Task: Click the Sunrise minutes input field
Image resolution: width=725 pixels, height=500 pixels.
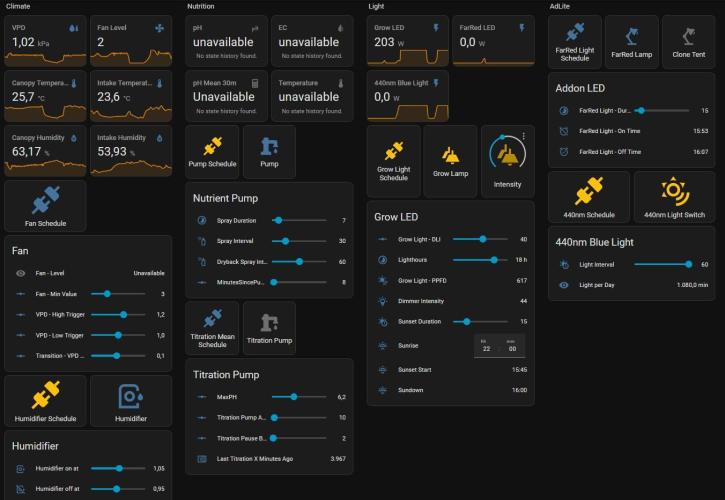Action: pos(512,346)
